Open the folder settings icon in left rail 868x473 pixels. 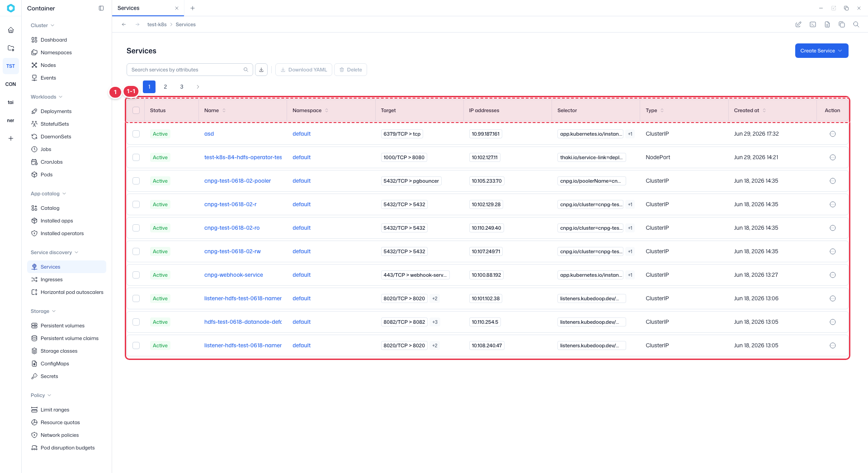tap(11, 48)
